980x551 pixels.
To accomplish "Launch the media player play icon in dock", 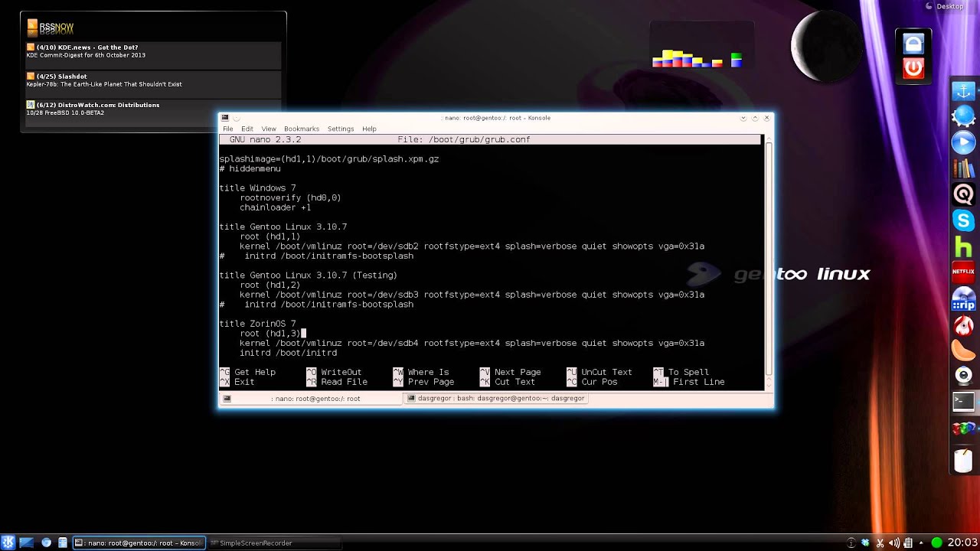I will click(x=964, y=142).
